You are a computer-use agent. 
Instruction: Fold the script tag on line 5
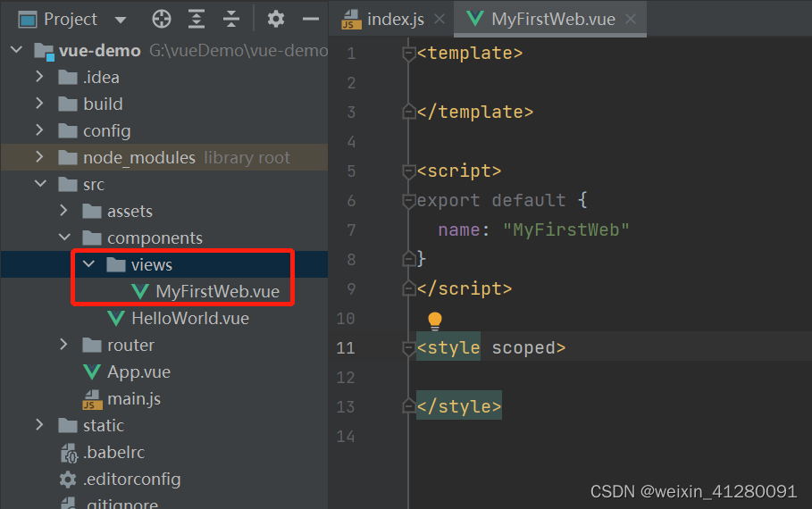click(x=408, y=171)
